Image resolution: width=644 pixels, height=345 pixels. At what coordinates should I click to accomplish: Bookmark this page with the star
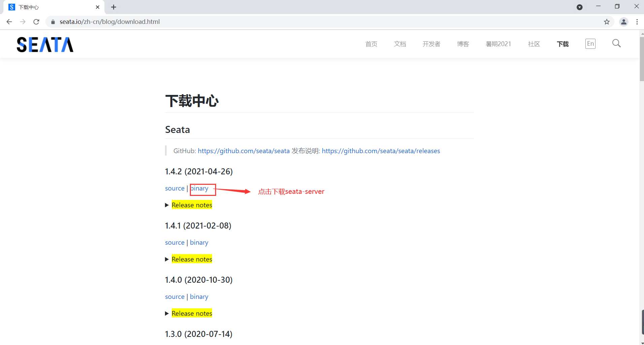point(607,22)
